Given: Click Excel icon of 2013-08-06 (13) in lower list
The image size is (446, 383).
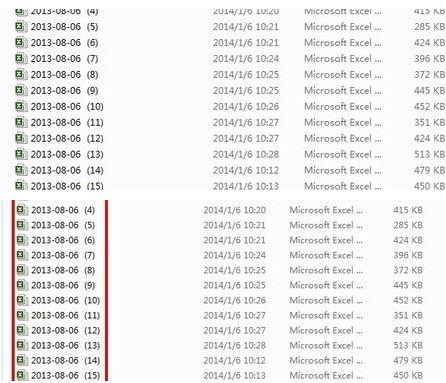Looking at the screenshot, I should [x=22, y=345].
